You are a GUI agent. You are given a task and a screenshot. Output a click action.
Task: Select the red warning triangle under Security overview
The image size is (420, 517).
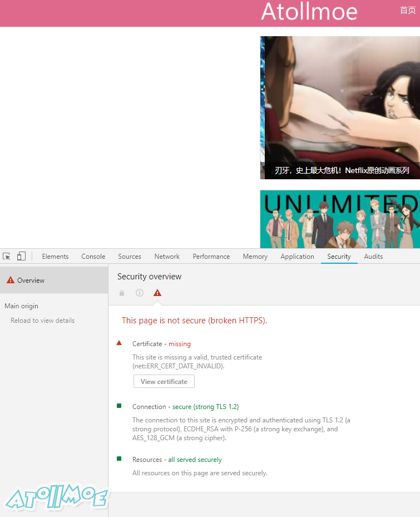tap(157, 293)
